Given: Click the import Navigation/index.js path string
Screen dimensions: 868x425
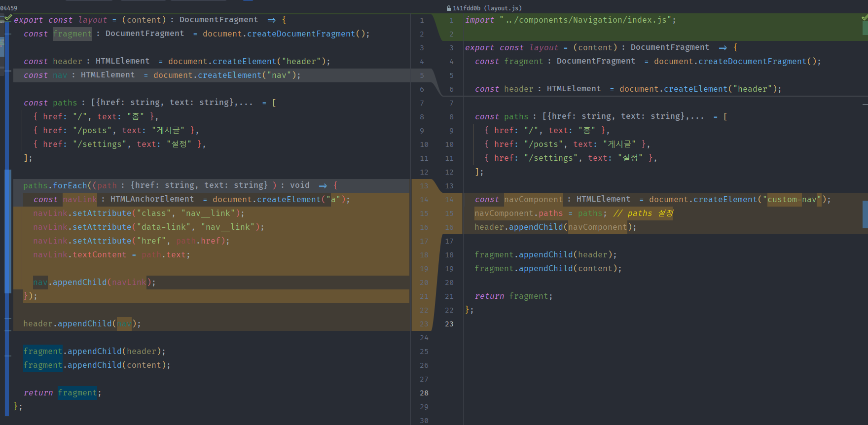Looking at the screenshot, I should coord(588,20).
